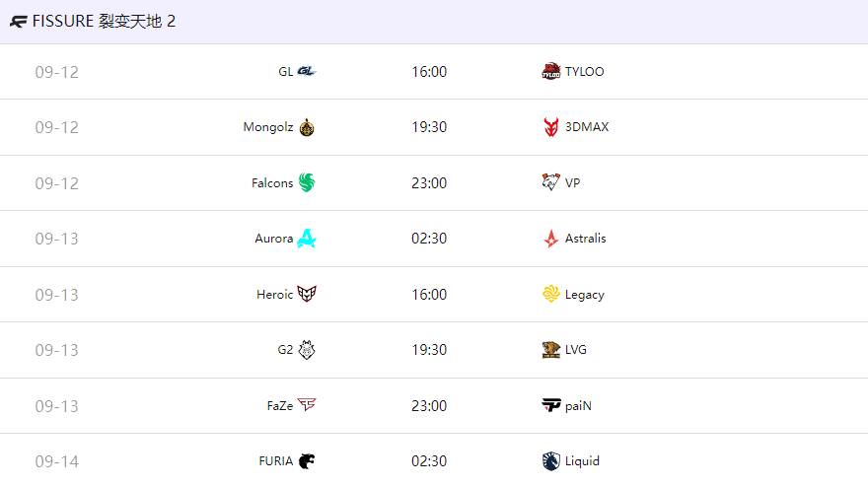The image size is (868, 486).
Task: Open the 02:30 Aurora vs Astralis match
Action: pyautogui.click(x=434, y=239)
